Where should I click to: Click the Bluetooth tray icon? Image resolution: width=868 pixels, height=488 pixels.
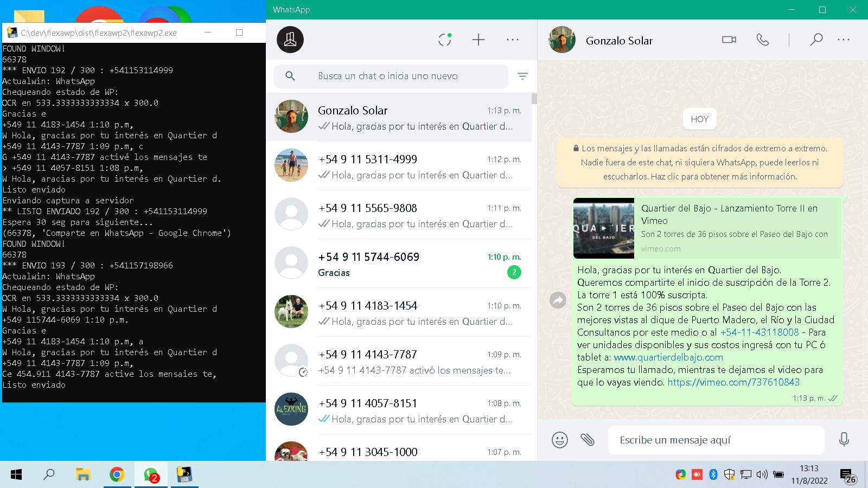click(x=713, y=474)
